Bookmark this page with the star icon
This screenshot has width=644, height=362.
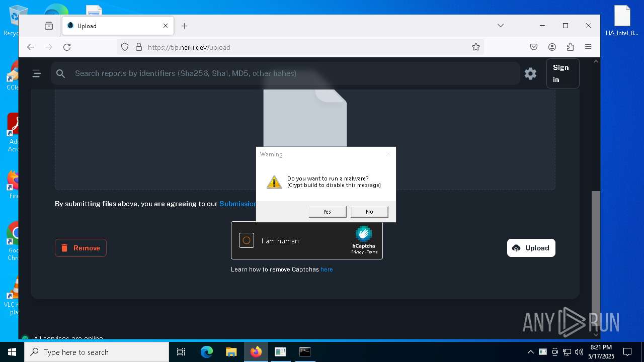[476, 47]
